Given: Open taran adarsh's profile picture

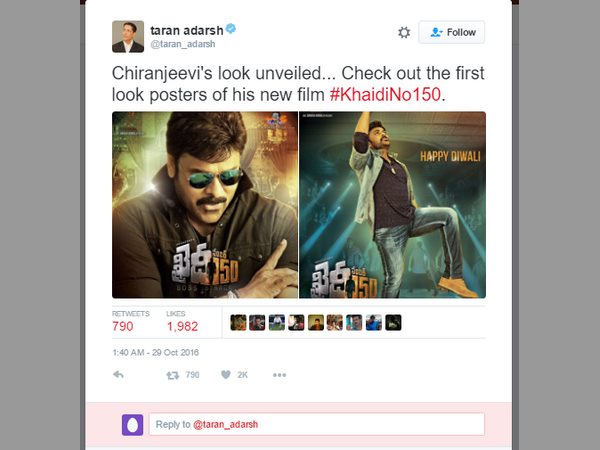Looking at the screenshot, I should tap(128, 36).
